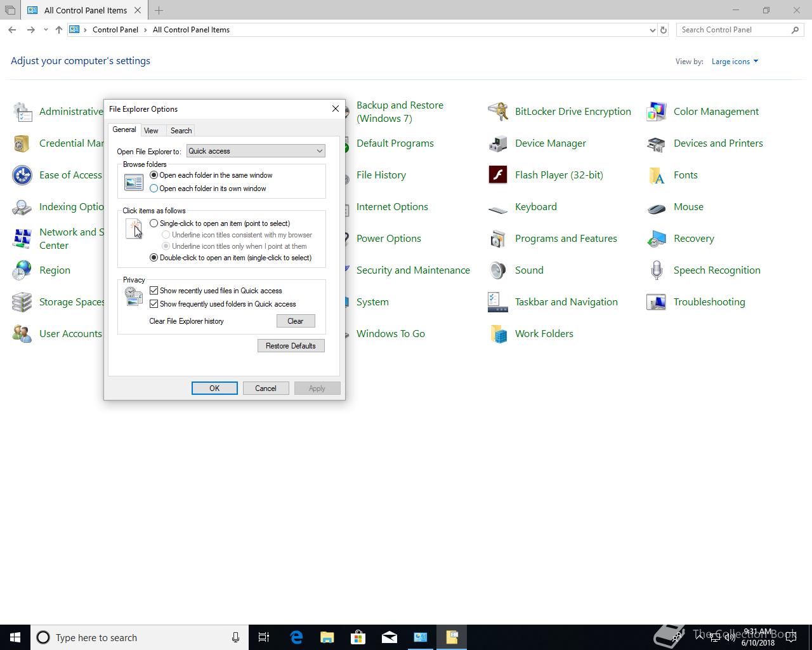Image resolution: width=812 pixels, height=650 pixels.
Task: Open the BitLocker Drive Encryption icon
Action: (x=498, y=112)
